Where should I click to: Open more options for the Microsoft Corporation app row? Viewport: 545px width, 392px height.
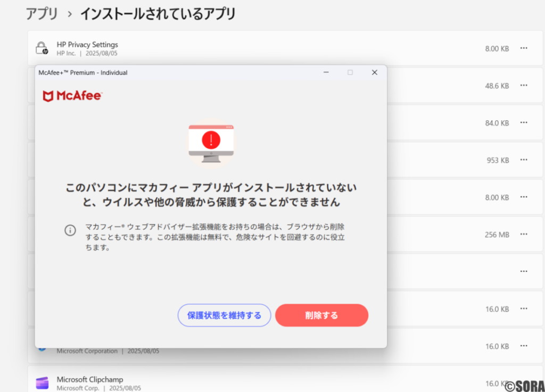pos(524,346)
